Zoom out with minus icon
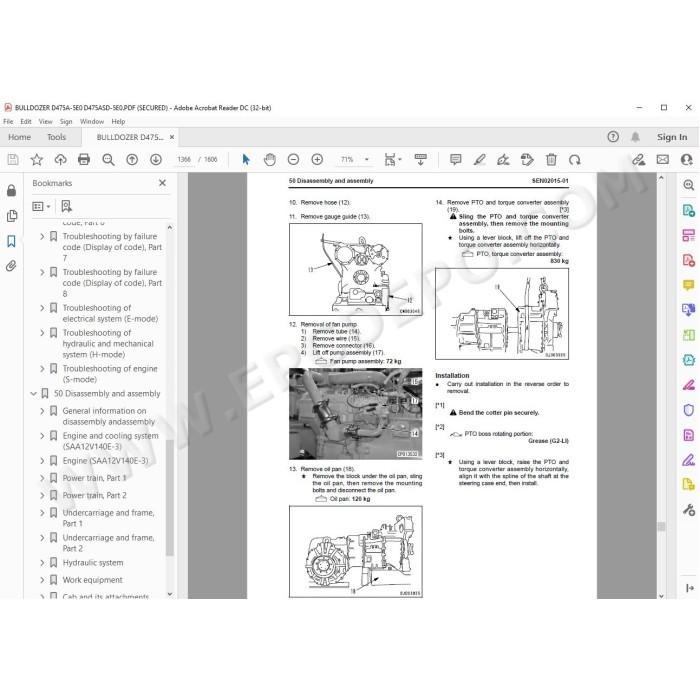The width and height of the screenshot is (700, 700). point(293,159)
